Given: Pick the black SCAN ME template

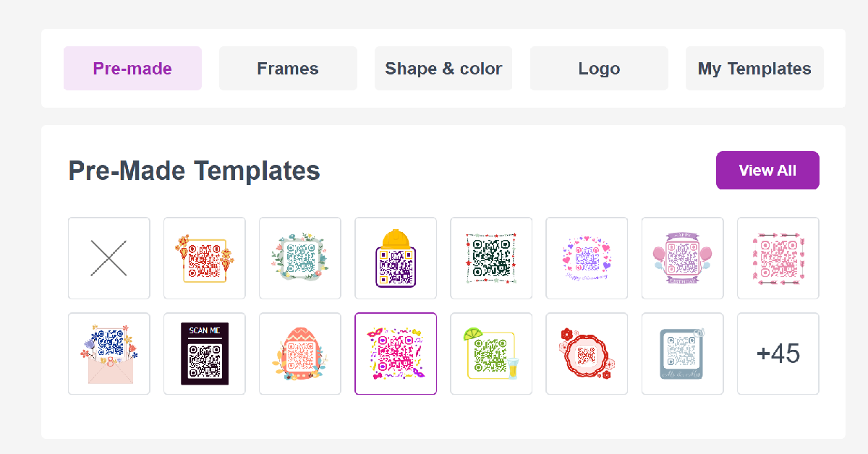Looking at the screenshot, I should (205, 354).
